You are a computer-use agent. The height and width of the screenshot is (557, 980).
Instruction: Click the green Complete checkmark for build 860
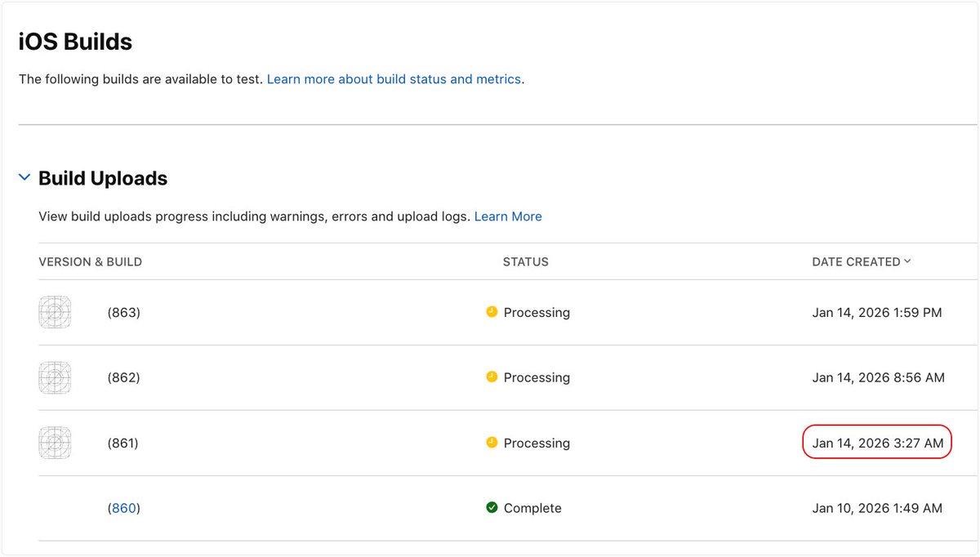point(492,508)
